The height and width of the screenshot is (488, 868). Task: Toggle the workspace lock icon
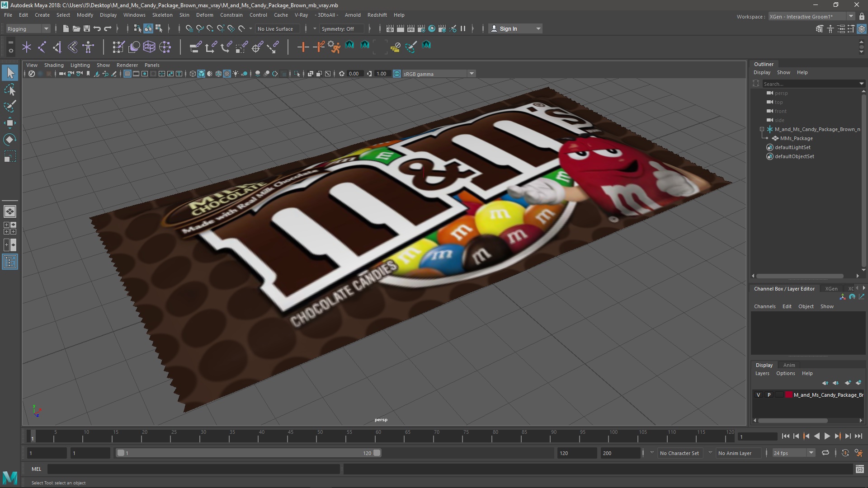coord(862,16)
